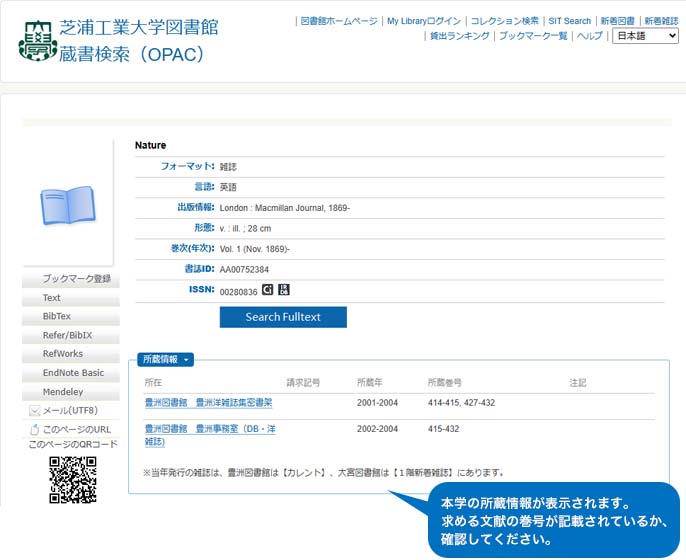Image resolution: width=686 pixels, height=560 pixels.
Task: Open the 日本語 language dropdown
Action: pos(645,36)
